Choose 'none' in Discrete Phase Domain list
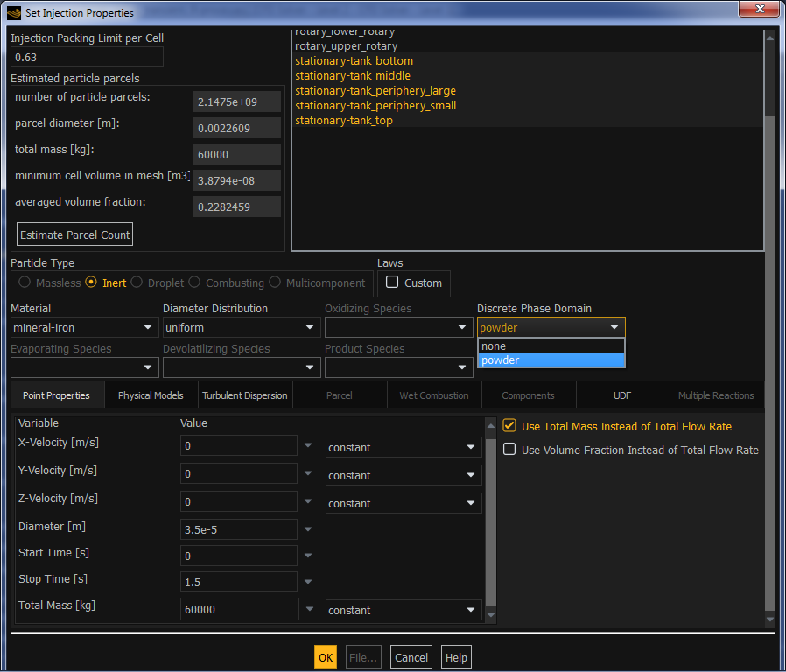The image size is (786, 672). coord(551,346)
